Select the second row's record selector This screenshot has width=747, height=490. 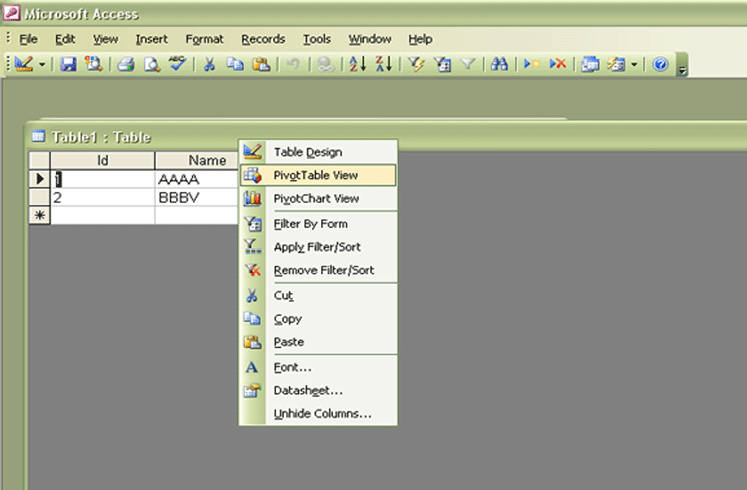(40, 197)
